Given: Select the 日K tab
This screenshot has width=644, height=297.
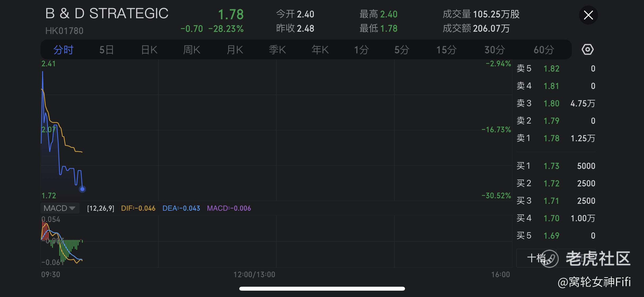Looking at the screenshot, I should click(149, 50).
